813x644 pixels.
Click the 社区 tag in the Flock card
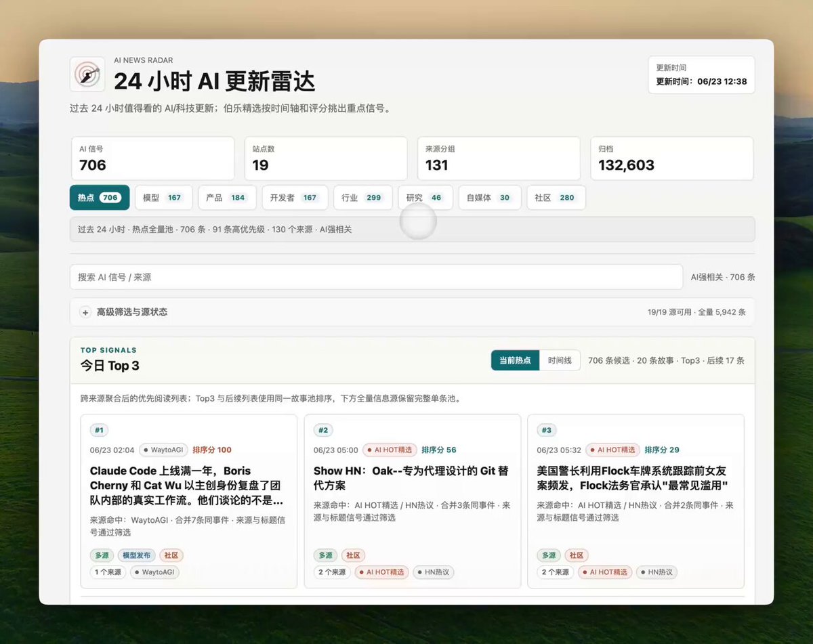click(577, 555)
